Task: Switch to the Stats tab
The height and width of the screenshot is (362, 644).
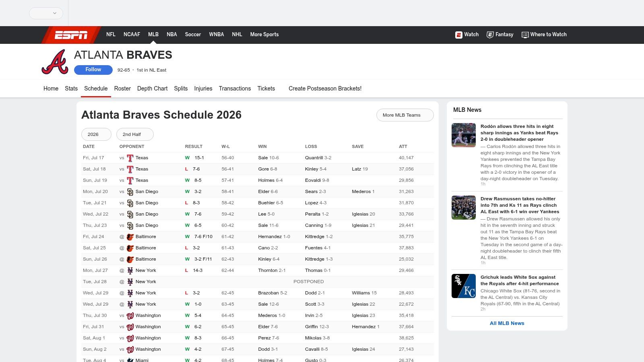Action: pyautogui.click(x=71, y=88)
